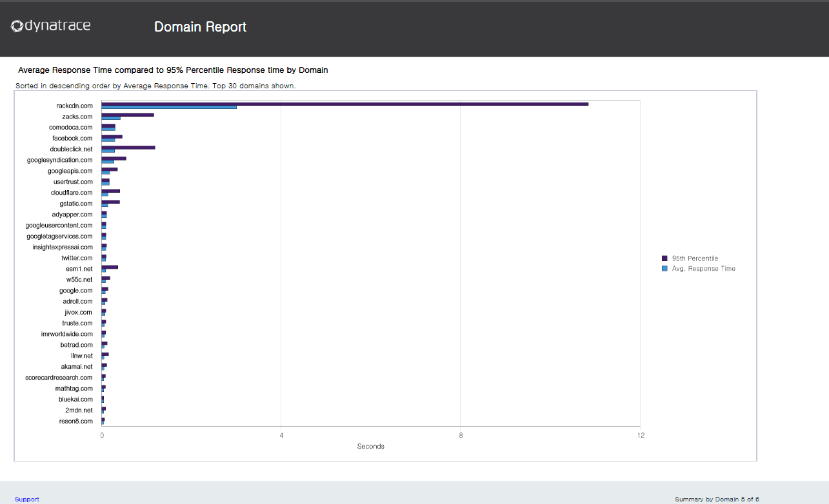829x504 pixels.
Task: Select the cloudflare.com domain label
Action: (x=72, y=193)
